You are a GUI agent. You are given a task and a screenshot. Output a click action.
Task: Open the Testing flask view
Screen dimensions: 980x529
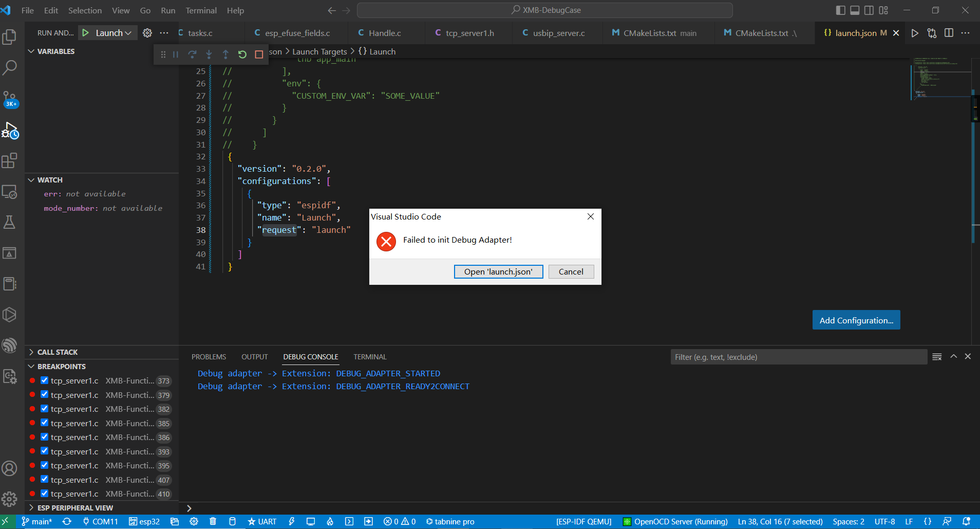pos(10,222)
